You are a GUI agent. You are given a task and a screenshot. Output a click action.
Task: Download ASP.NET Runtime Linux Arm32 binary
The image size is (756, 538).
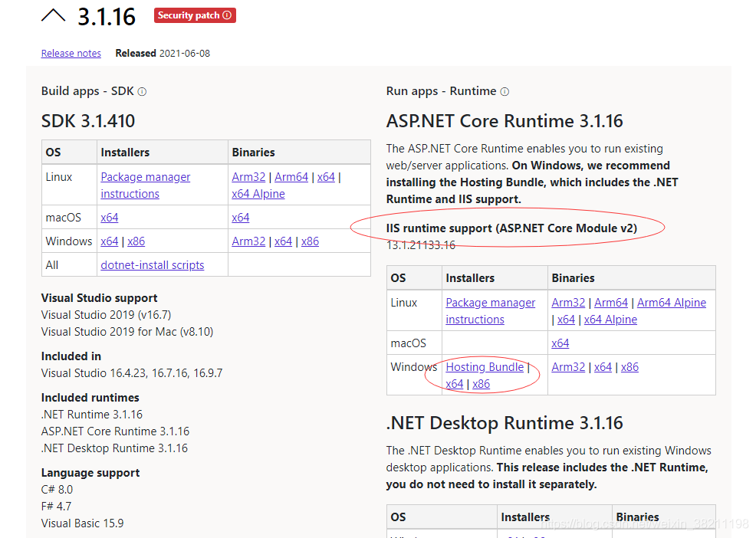(568, 303)
